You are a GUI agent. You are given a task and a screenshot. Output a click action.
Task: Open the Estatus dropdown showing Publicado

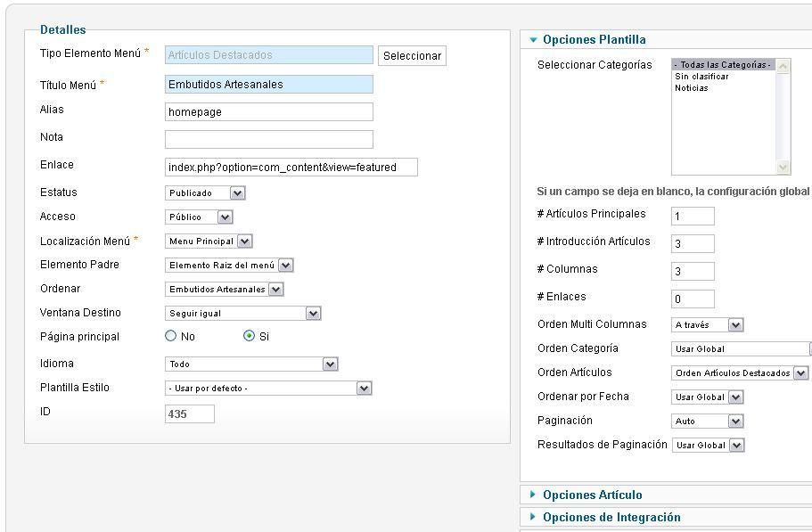point(205,193)
